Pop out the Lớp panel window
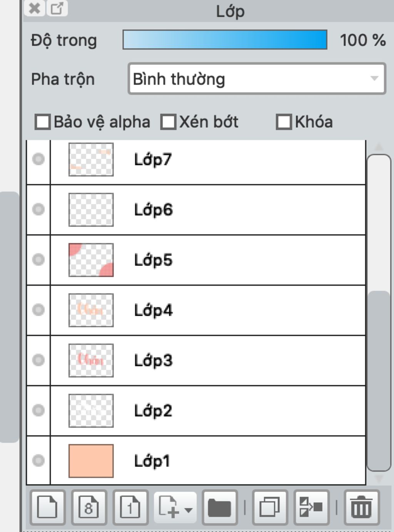394x532 pixels. click(57, 8)
